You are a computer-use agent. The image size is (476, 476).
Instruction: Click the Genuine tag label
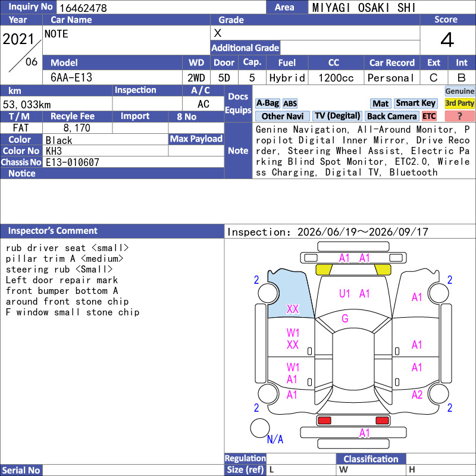coord(459,91)
